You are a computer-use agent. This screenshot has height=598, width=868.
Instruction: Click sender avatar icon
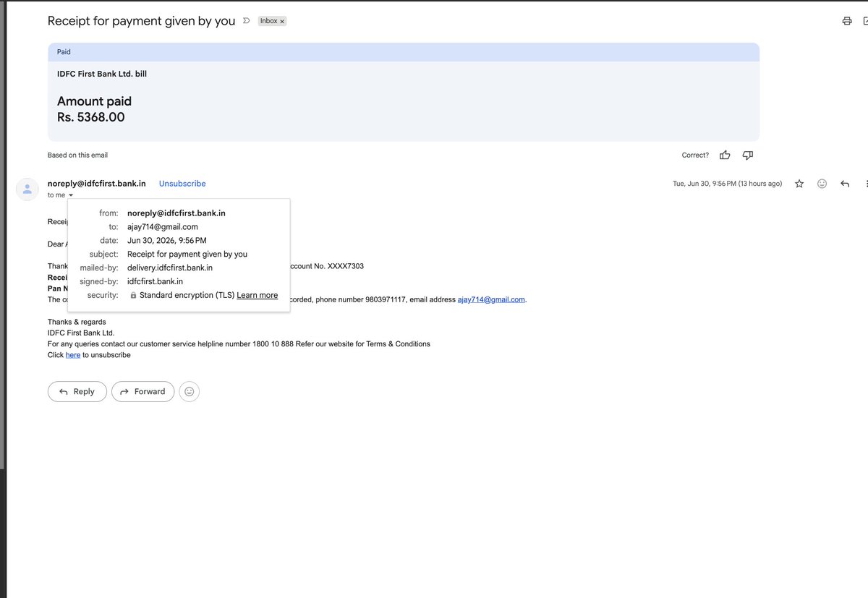point(27,189)
